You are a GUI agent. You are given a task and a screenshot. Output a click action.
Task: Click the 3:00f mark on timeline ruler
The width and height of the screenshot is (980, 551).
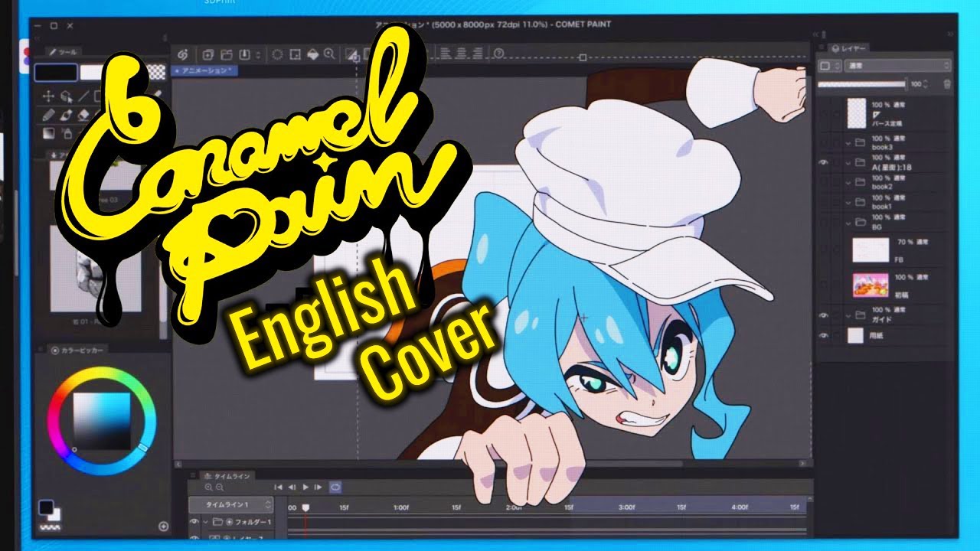tap(626, 507)
